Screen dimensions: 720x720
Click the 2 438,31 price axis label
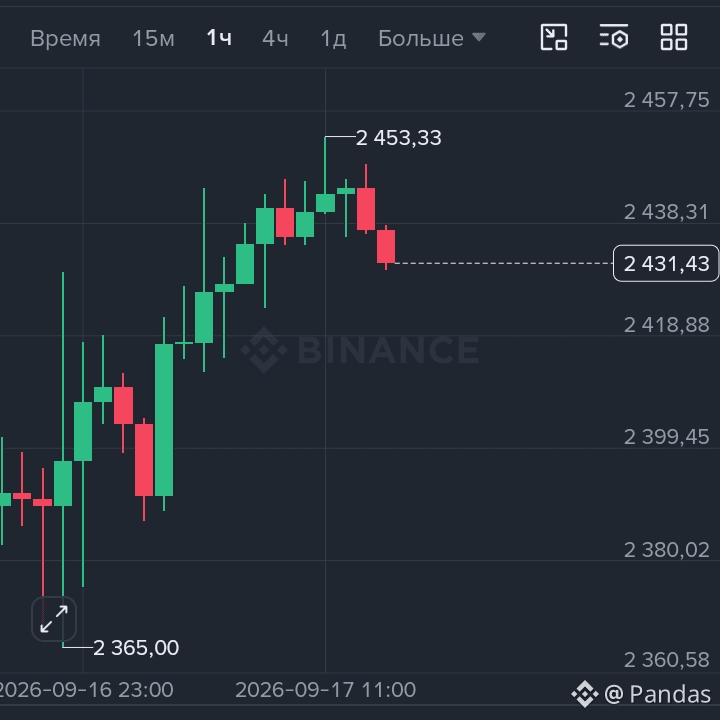[666, 212]
